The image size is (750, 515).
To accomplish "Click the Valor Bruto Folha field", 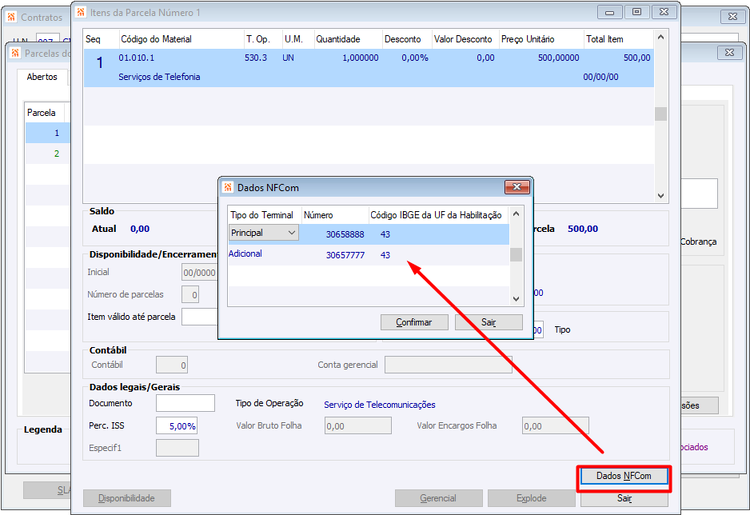I will (x=358, y=426).
